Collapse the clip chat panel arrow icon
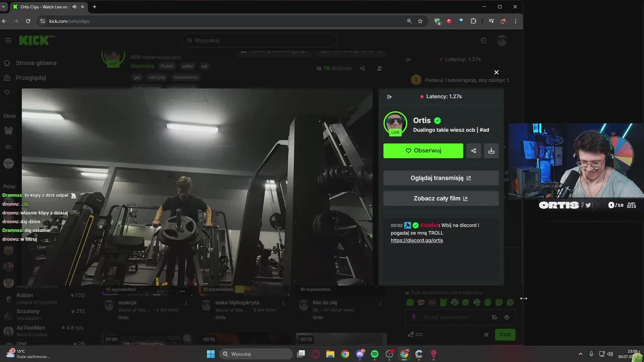The image size is (644, 362). [x=389, y=97]
